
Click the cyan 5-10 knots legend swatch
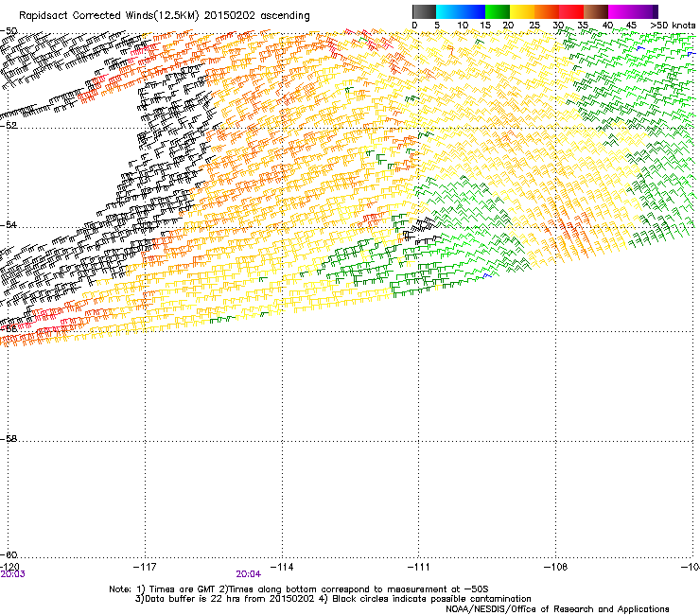447,11
